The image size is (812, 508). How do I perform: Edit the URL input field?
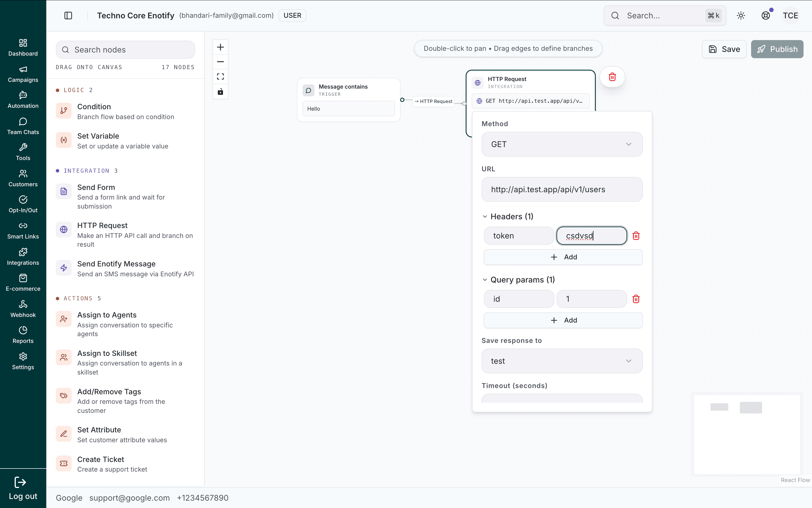click(562, 189)
